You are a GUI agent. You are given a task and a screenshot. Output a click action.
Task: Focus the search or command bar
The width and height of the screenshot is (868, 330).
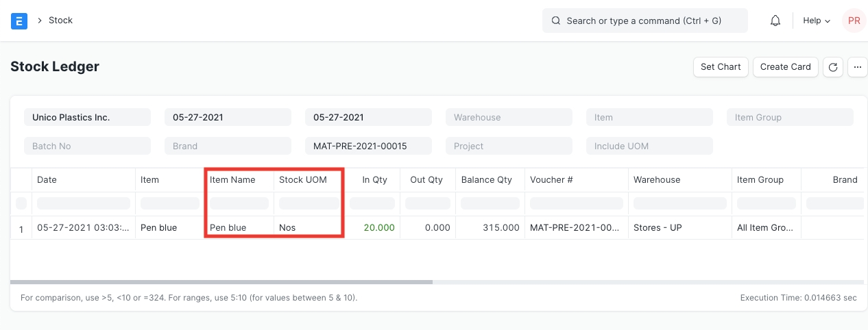click(x=644, y=21)
